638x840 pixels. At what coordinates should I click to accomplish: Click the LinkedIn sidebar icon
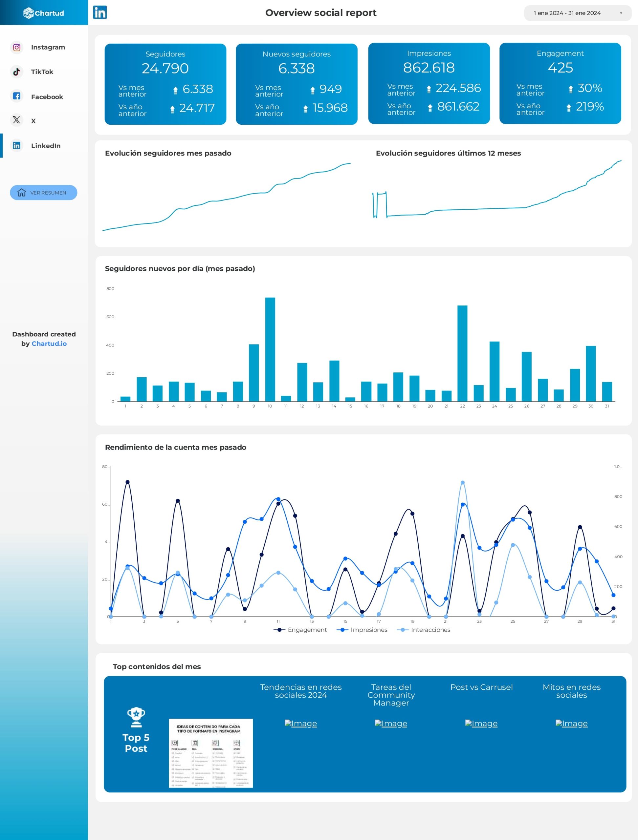[x=17, y=145]
